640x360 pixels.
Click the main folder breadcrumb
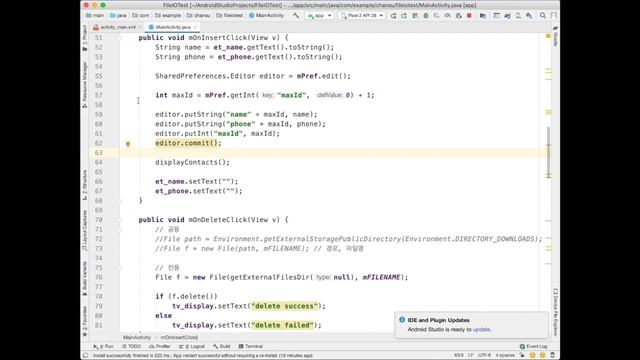95,16
